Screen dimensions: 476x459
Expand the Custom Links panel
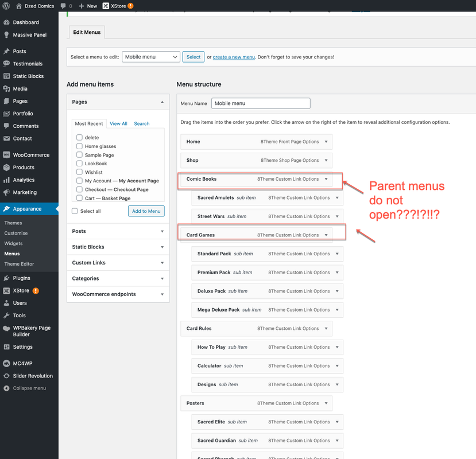[x=118, y=263]
